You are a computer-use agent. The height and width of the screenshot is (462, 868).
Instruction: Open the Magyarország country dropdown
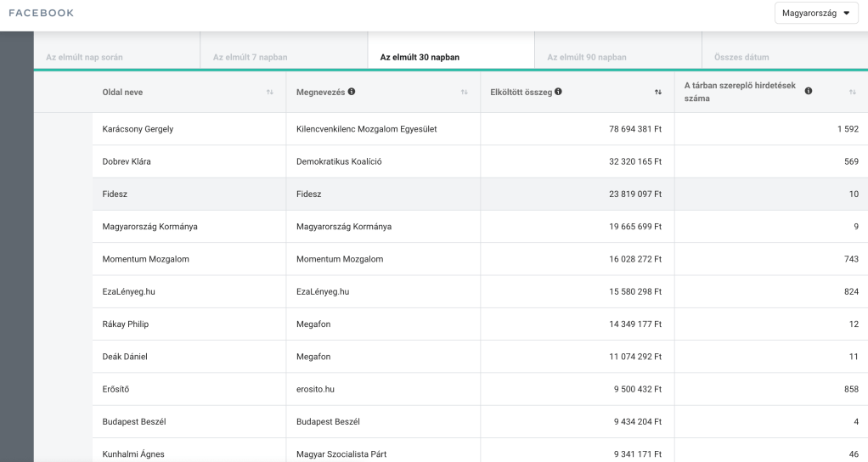tap(815, 14)
